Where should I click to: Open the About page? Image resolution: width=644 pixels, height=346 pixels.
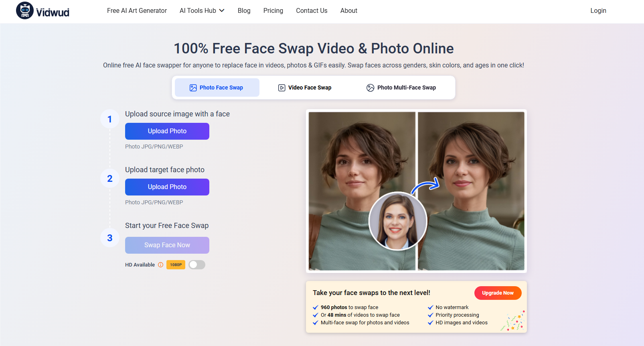tap(349, 11)
